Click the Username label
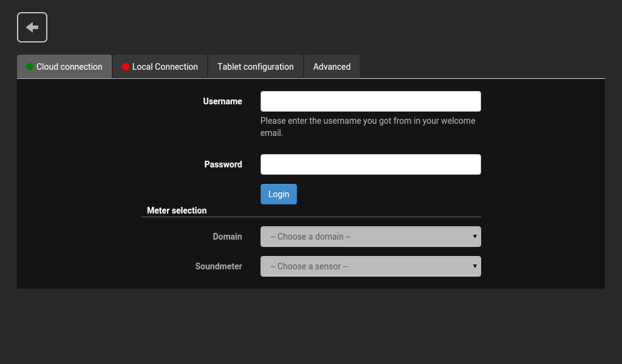Image resolution: width=622 pixels, height=364 pixels. point(222,101)
